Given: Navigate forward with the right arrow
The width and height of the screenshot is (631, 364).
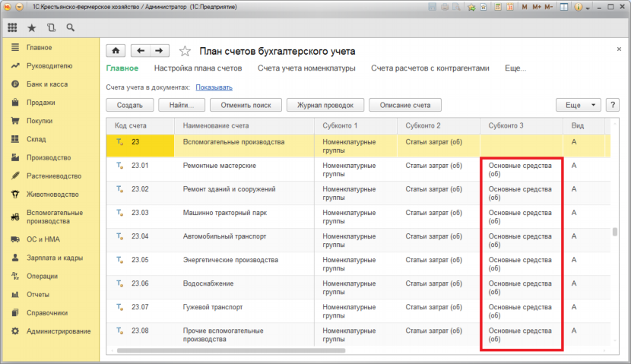Looking at the screenshot, I should (159, 51).
